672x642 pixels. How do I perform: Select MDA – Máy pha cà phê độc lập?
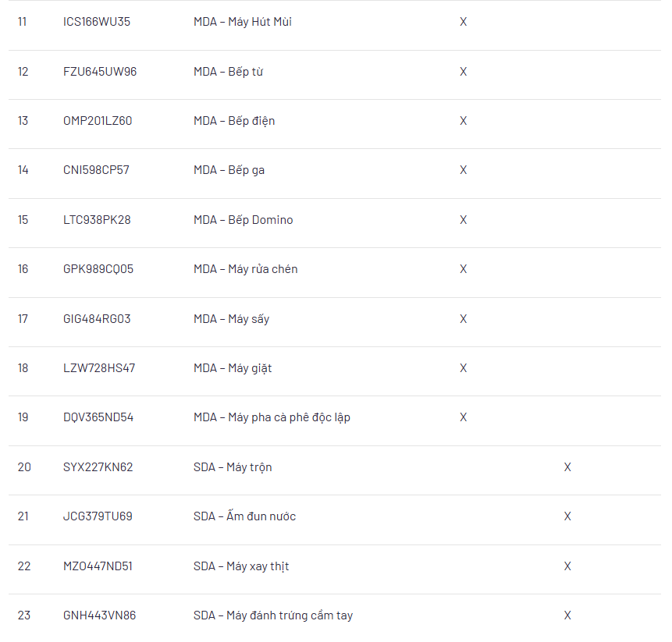tap(272, 417)
